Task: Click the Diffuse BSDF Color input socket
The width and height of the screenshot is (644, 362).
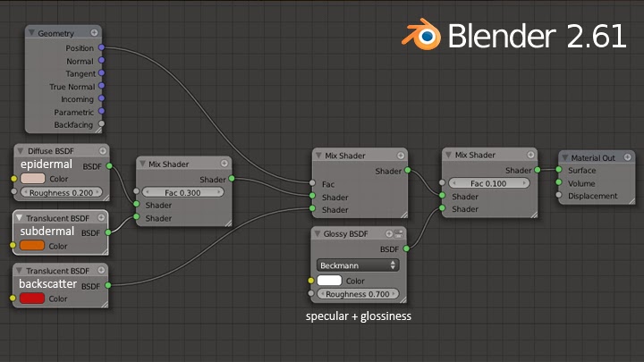Action: pyautogui.click(x=13, y=179)
